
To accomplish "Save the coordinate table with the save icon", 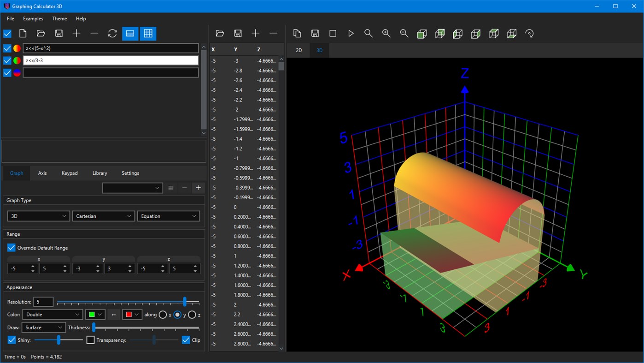I will point(238,33).
